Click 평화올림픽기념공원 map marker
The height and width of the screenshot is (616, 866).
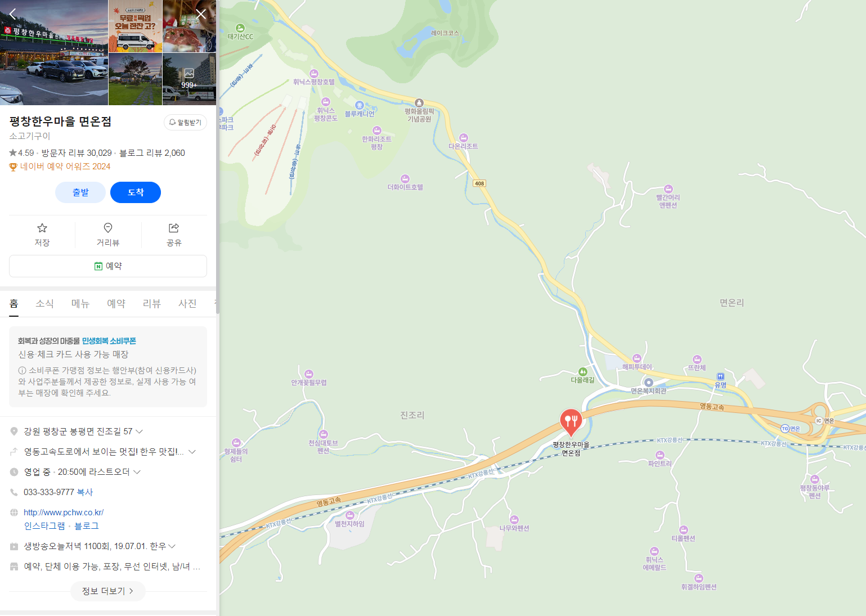point(419,102)
